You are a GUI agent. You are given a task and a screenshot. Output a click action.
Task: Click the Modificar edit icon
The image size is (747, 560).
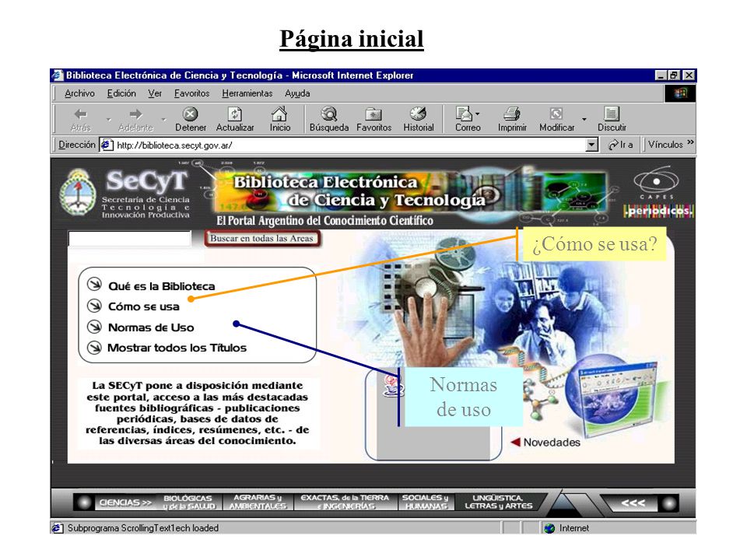[556, 114]
